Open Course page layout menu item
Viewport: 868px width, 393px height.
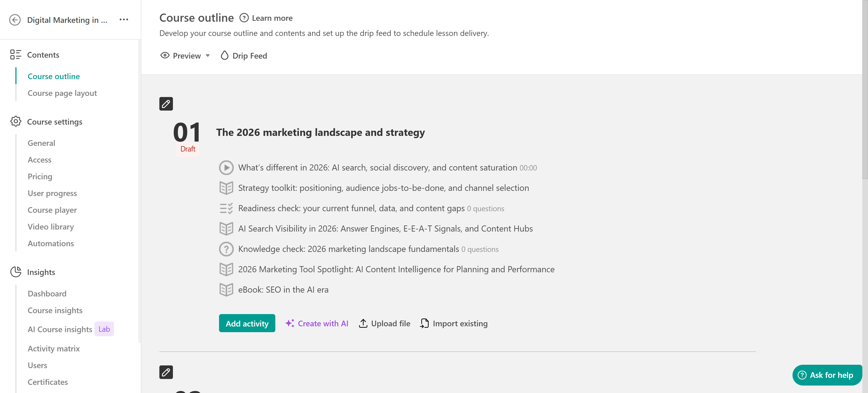[x=62, y=93]
